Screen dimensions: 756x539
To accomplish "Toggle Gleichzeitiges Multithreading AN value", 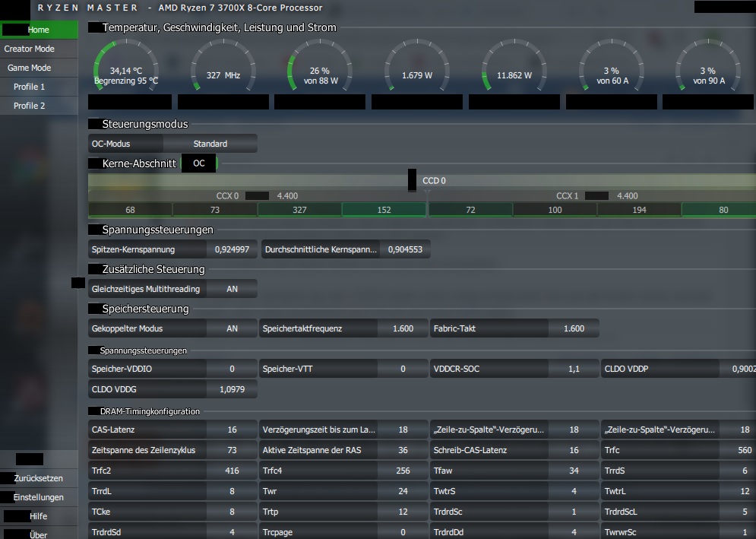I will [x=232, y=289].
